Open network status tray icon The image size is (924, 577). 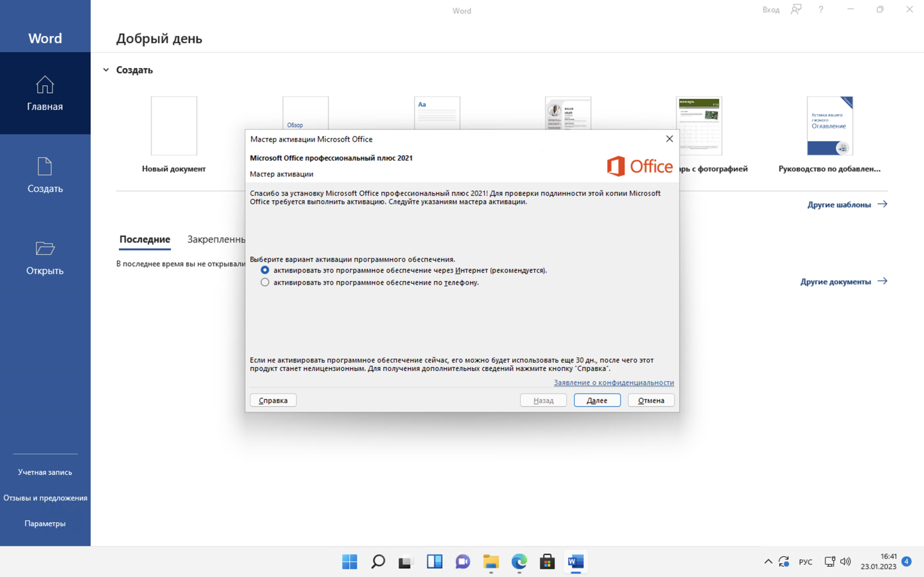[829, 562]
